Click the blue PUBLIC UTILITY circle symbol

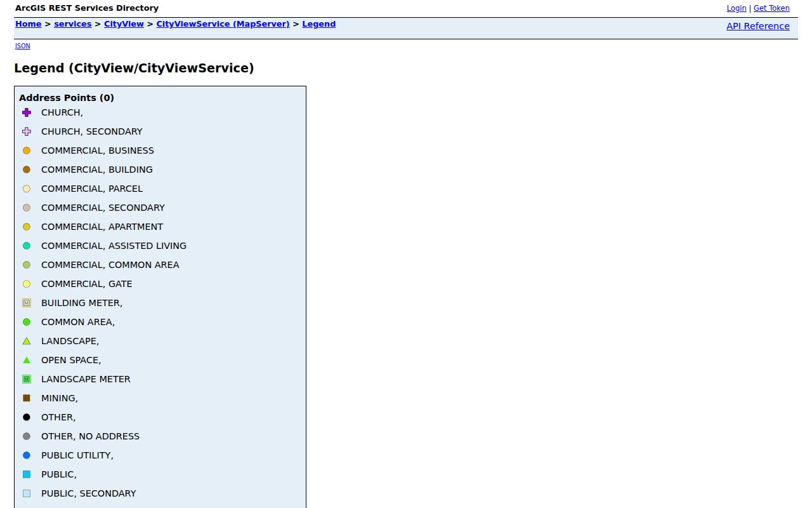click(27, 455)
